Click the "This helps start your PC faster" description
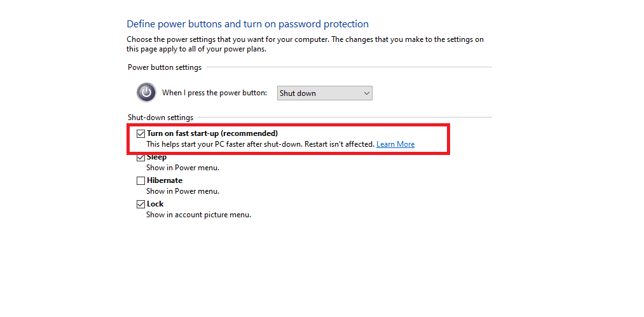 point(261,144)
